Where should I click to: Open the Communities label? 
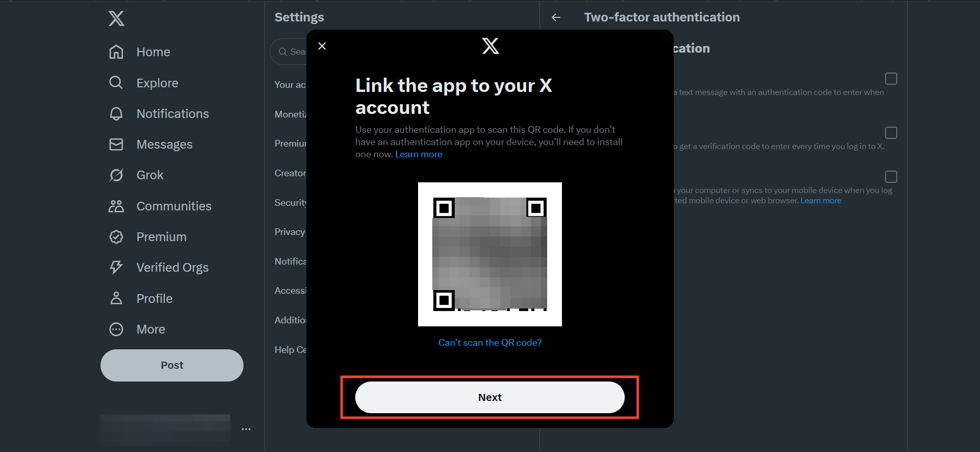(174, 206)
